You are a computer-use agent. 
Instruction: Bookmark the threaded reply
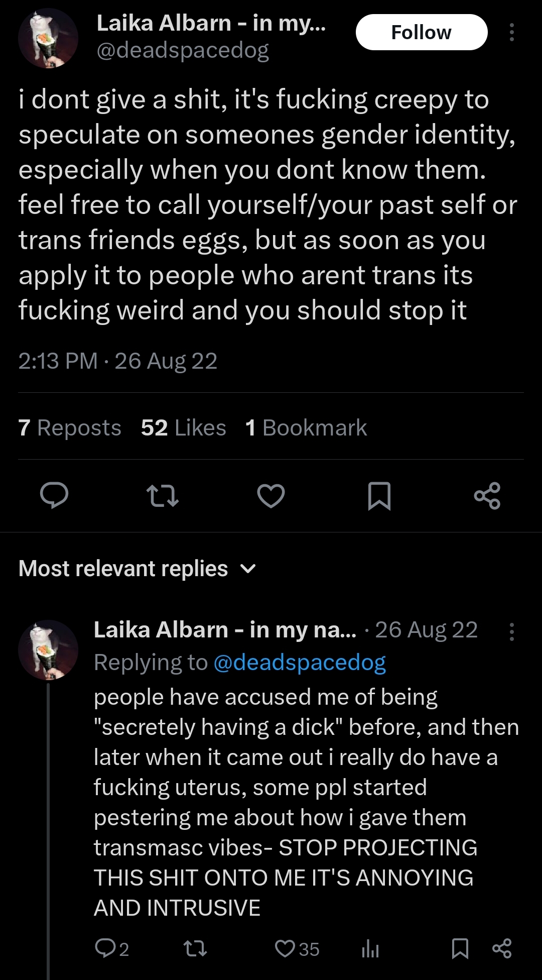tap(460, 948)
